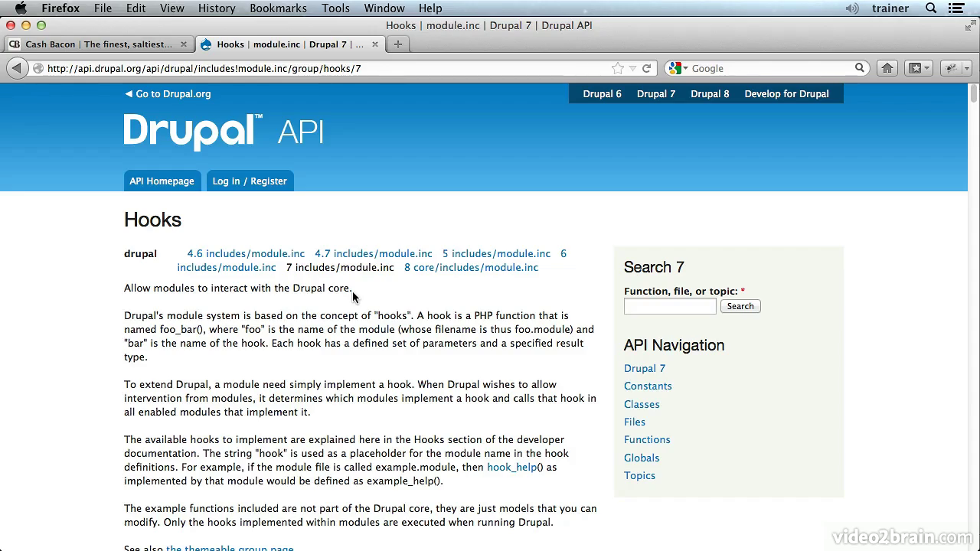This screenshot has width=980, height=551.
Task: Bookmark this page with the star icon
Action: click(618, 68)
